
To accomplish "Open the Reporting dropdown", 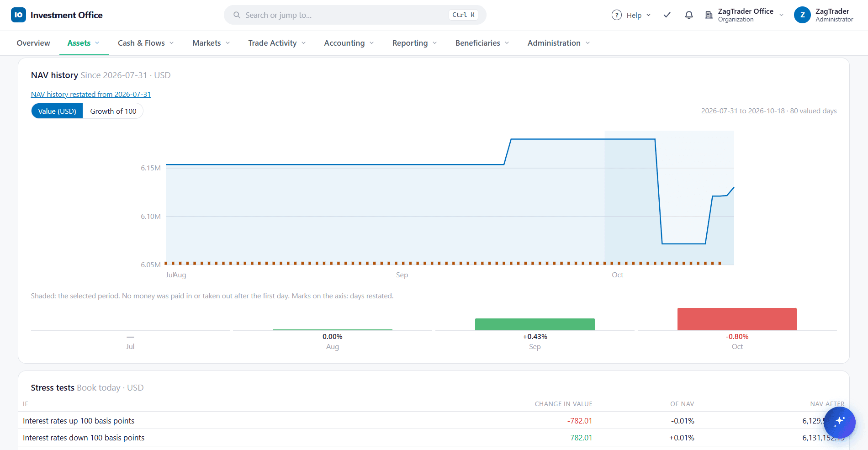I will click(415, 43).
